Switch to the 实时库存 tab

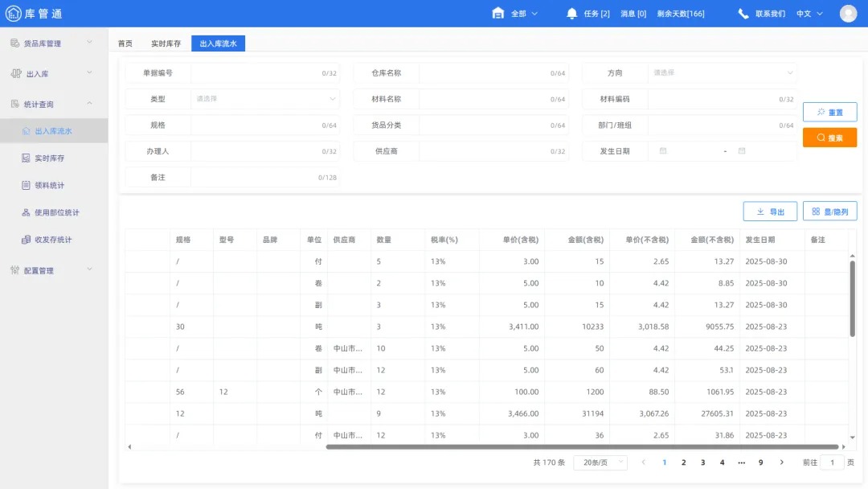[166, 43]
